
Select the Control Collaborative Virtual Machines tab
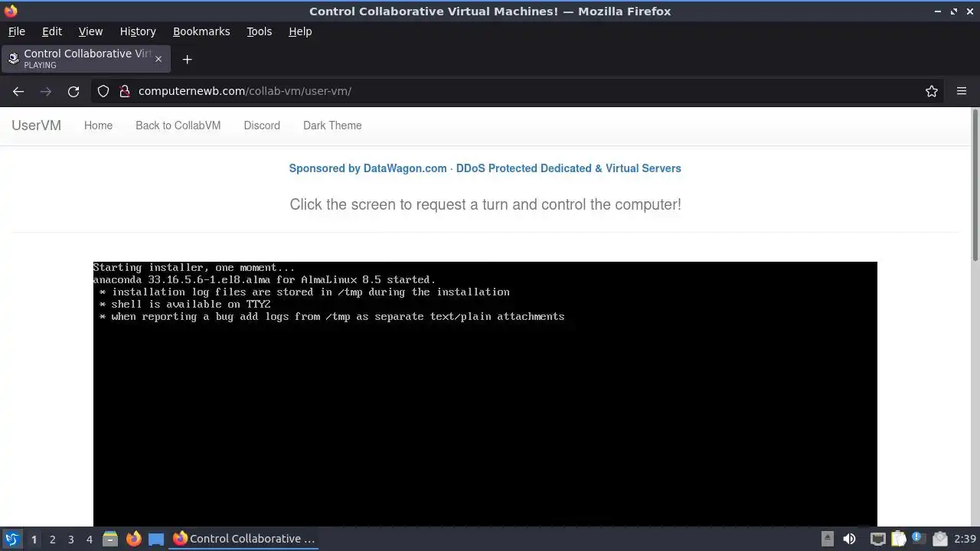click(x=86, y=59)
